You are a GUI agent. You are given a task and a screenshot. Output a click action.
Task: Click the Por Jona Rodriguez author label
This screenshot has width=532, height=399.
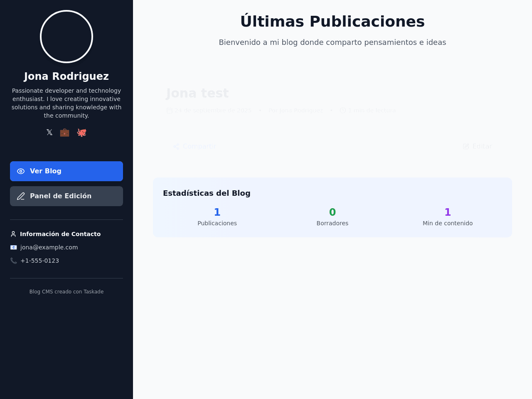[296, 110]
